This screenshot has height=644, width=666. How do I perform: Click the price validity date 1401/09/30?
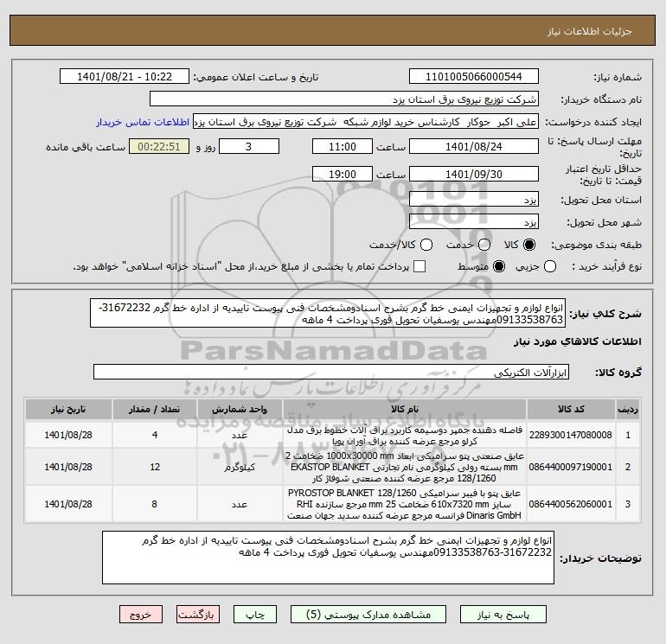click(474, 174)
